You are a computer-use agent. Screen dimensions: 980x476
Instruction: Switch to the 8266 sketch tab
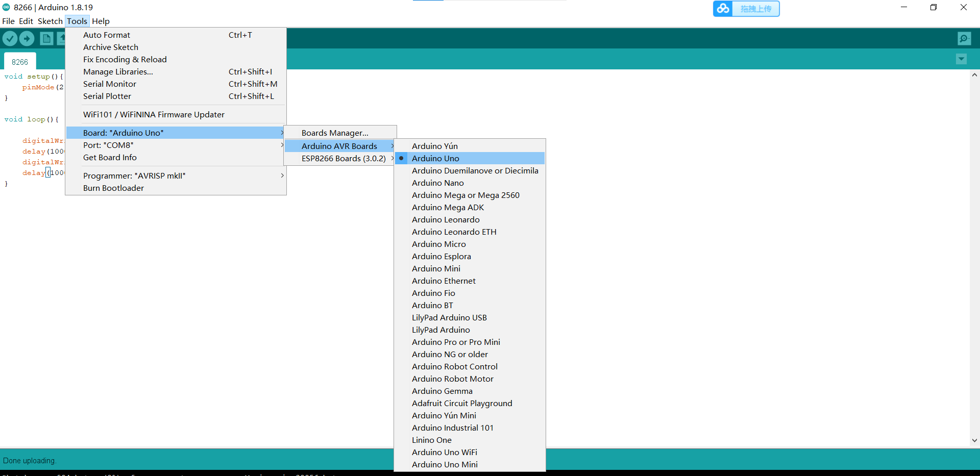point(20,62)
